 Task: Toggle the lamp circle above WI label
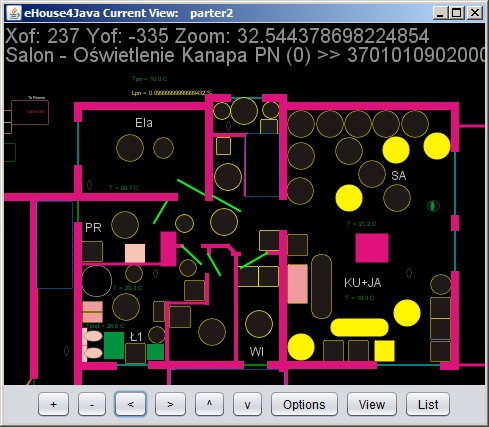click(x=259, y=324)
